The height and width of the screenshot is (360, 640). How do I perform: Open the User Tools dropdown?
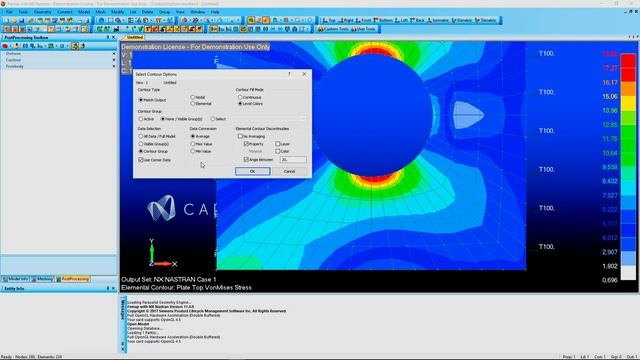pos(363,29)
